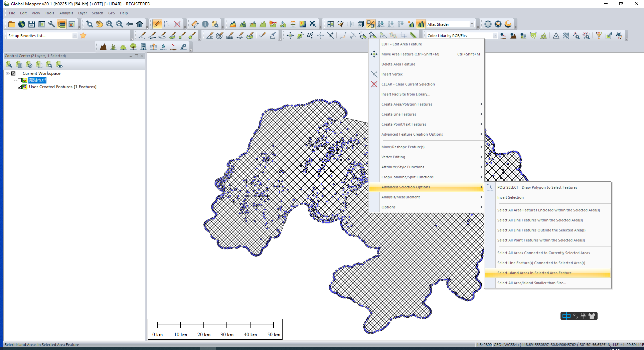Click the Save Workspace floppy disk icon
This screenshot has width=644, height=350.
(x=32, y=24)
